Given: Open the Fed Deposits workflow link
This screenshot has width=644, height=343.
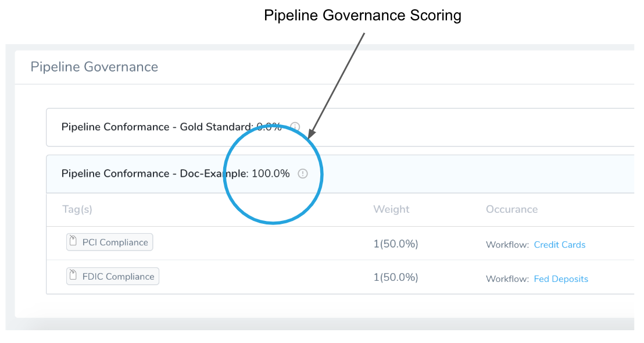Looking at the screenshot, I should point(561,279).
